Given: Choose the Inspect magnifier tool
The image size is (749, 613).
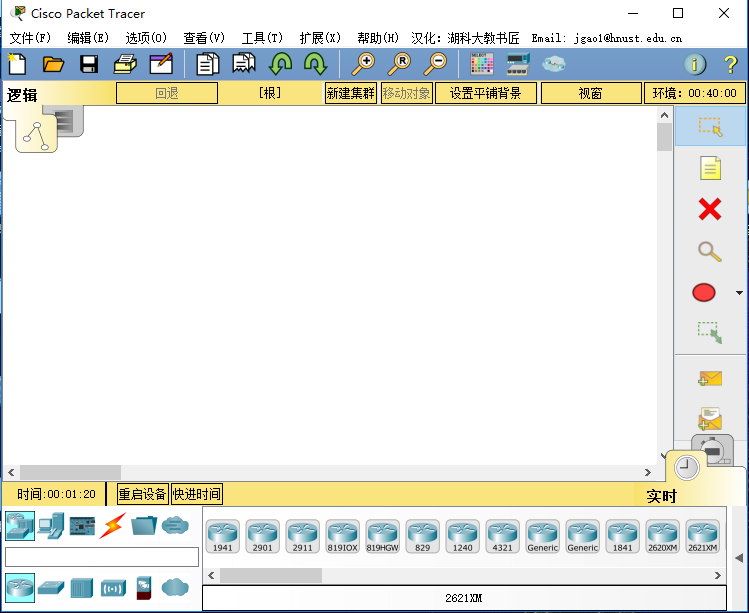Looking at the screenshot, I should [x=710, y=251].
